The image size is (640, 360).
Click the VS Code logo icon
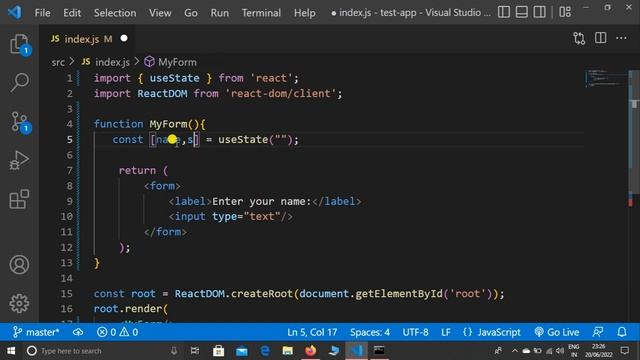pos(15,12)
